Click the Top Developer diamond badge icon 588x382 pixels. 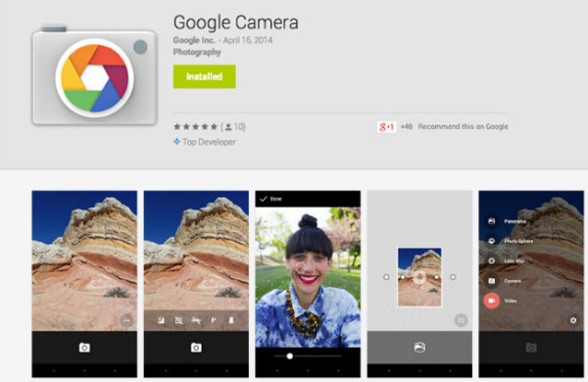[x=176, y=141]
